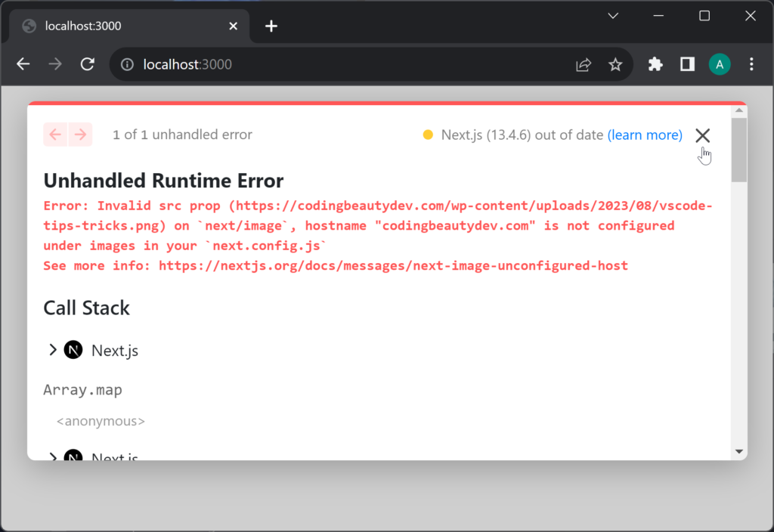The height and width of the screenshot is (532, 774).
Task: Go to previous error in overlay
Action: pos(55,135)
